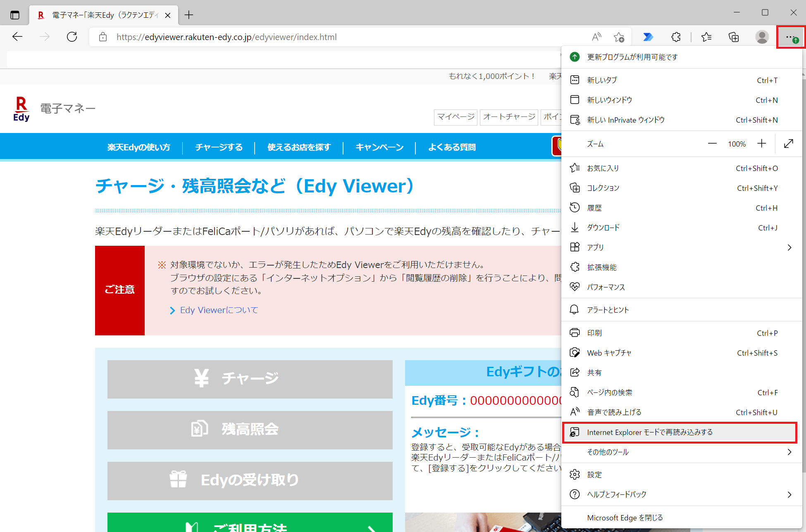Open お気に入り from the menu
The height and width of the screenshot is (532, 806).
[682, 168]
